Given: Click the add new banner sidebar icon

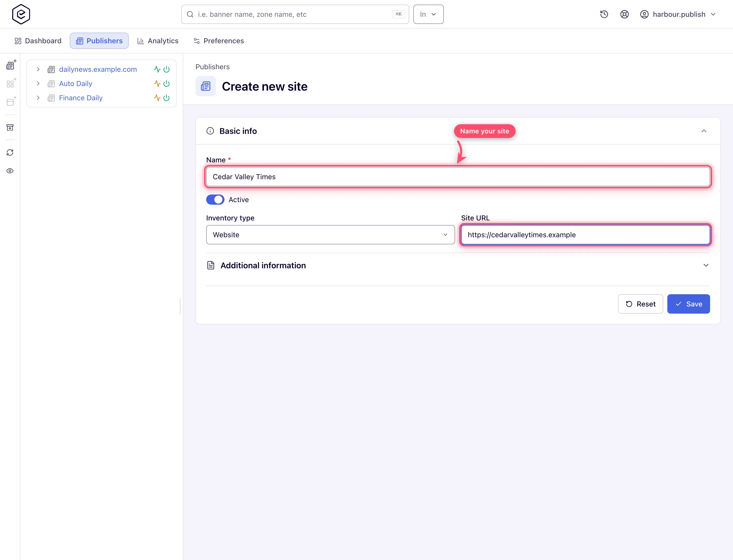Looking at the screenshot, I should (x=11, y=101).
